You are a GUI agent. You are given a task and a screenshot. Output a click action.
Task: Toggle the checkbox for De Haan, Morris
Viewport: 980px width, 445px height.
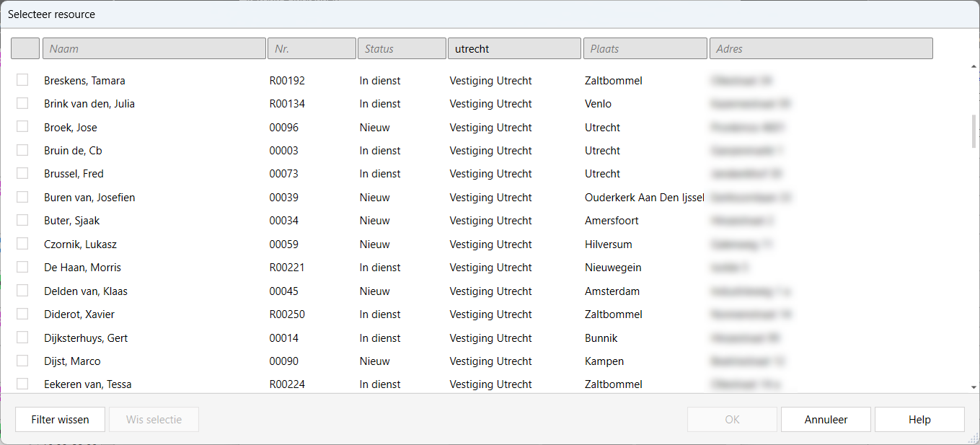(22, 268)
